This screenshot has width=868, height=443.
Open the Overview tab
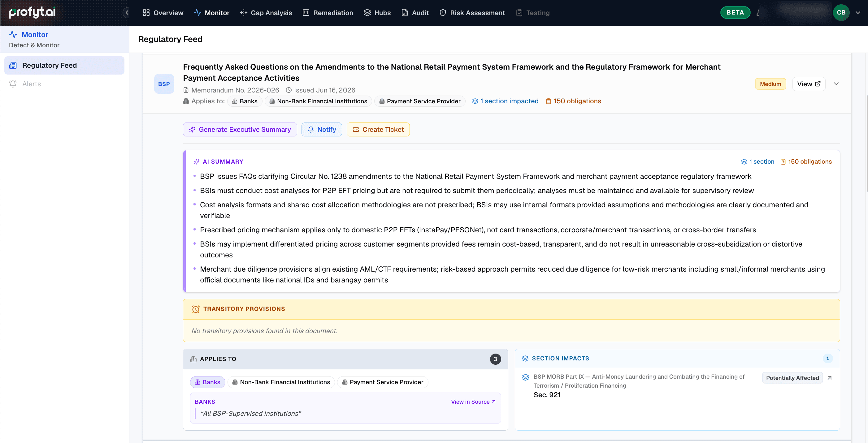(x=163, y=13)
